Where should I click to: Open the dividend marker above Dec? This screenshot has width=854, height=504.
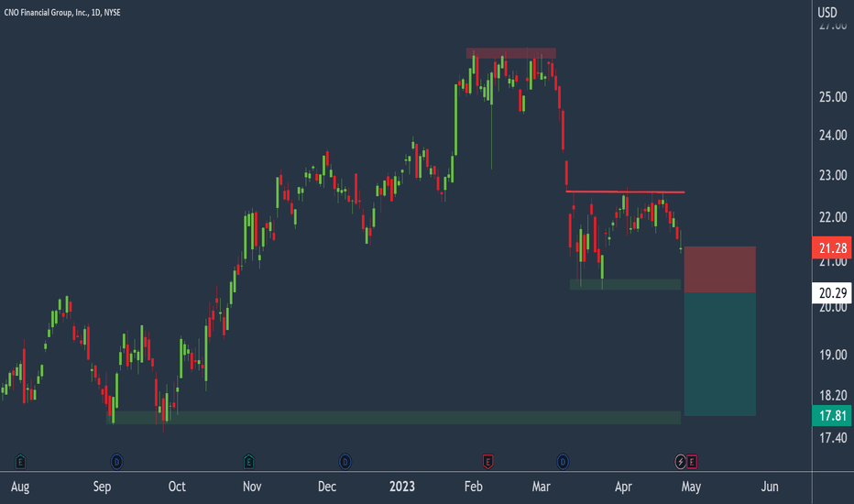345,462
